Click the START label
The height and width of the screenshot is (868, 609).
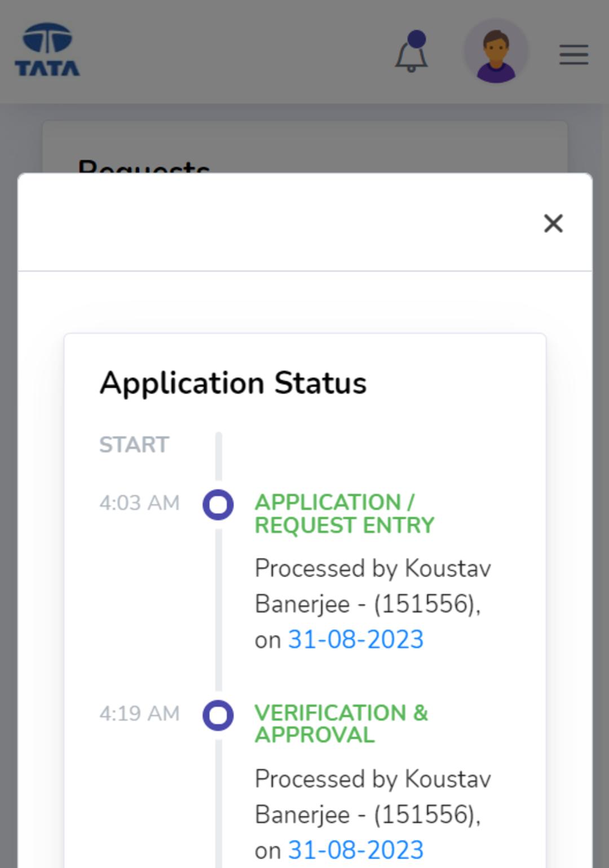click(x=134, y=444)
